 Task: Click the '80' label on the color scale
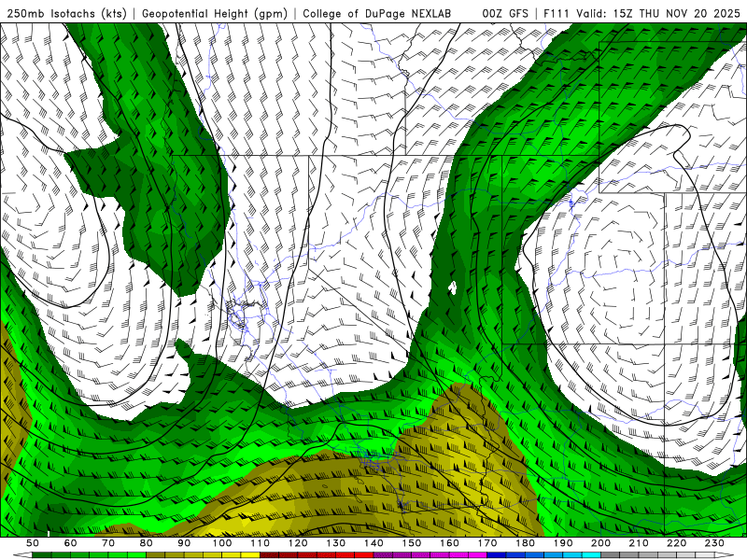point(147,543)
